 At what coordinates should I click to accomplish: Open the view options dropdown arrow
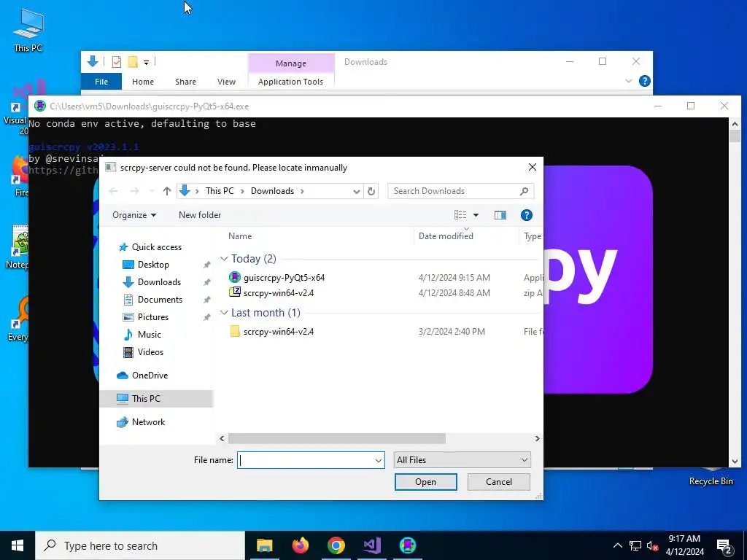[x=476, y=215]
